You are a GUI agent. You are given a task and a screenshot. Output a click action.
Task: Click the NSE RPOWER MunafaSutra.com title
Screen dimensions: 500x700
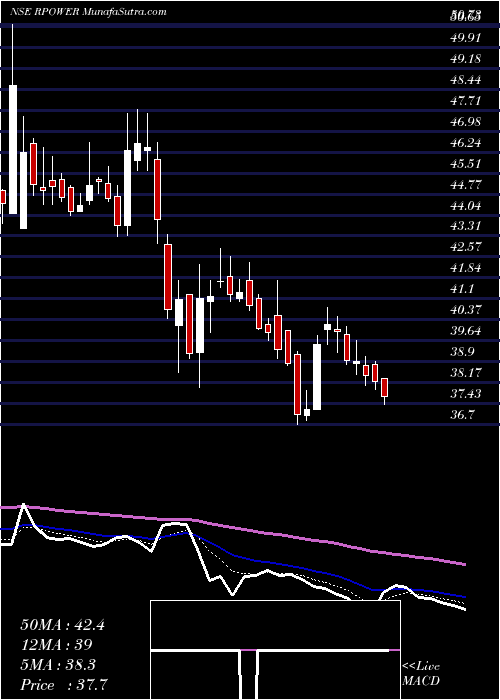[x=88, y=12]
